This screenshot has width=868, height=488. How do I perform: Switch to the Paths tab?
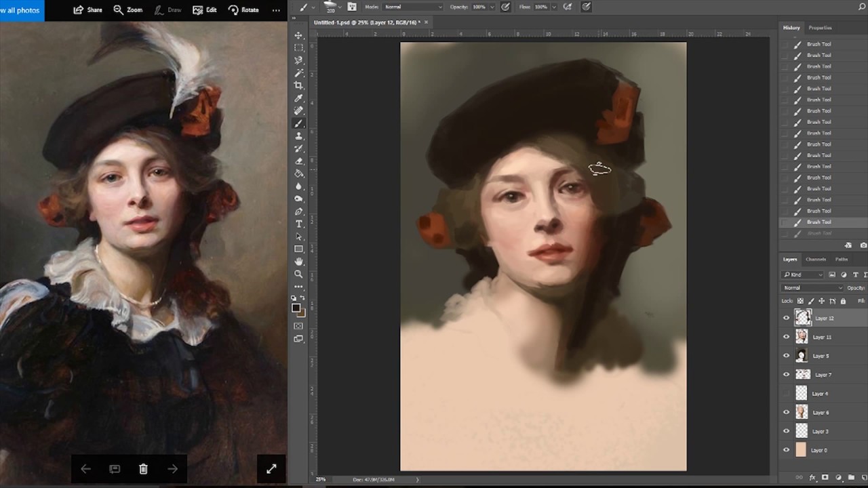point(842,260)
